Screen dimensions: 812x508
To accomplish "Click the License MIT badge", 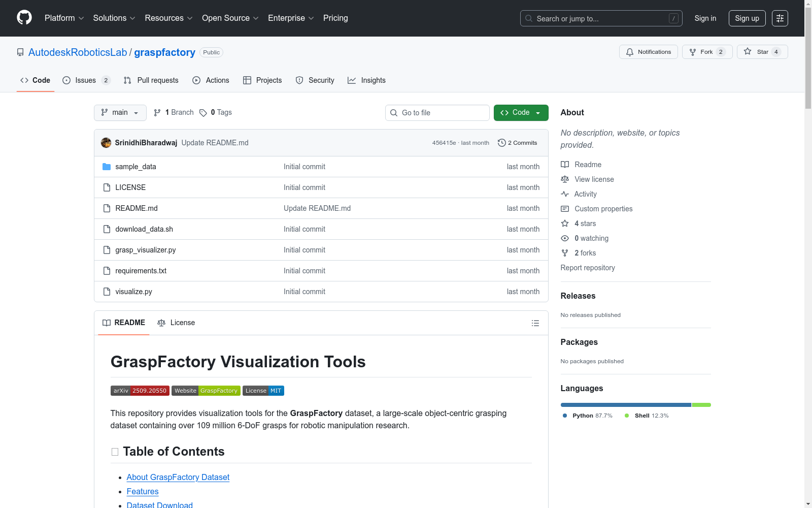I will click(x=263, y=391).
